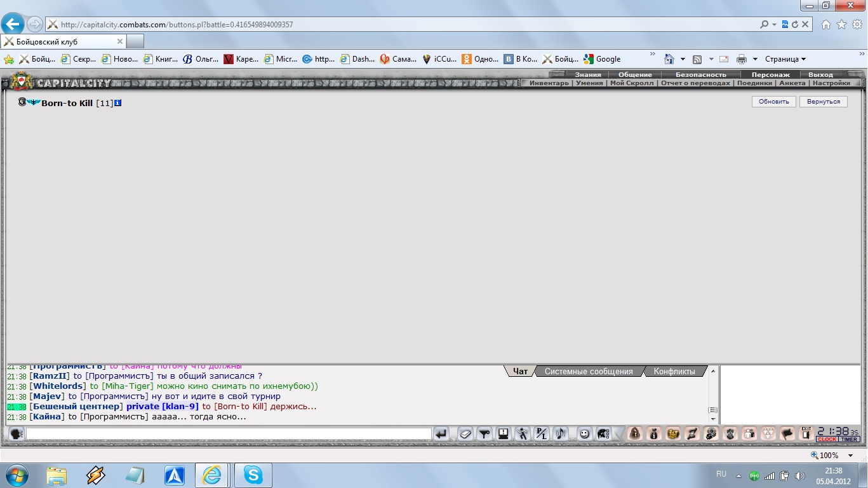Viewport: 868px width, 488px height.
Task: Open the Инвентарь link
Action: [x=549, y=83]
